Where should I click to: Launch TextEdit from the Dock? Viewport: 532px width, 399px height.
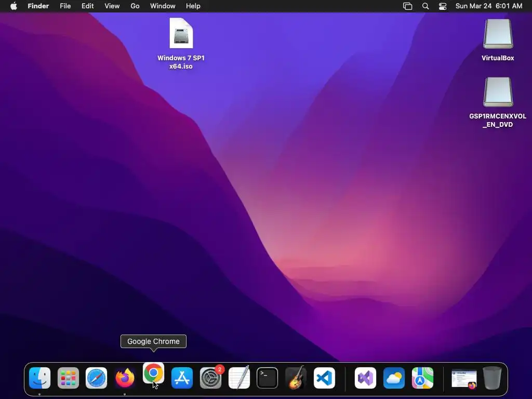tap(239, 378)
